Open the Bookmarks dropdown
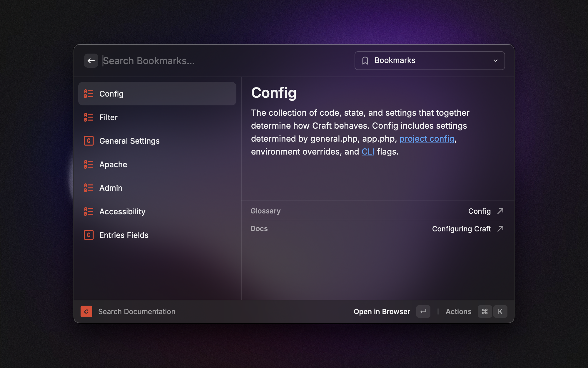The image size is (588, 368). (x=429, y=61)
